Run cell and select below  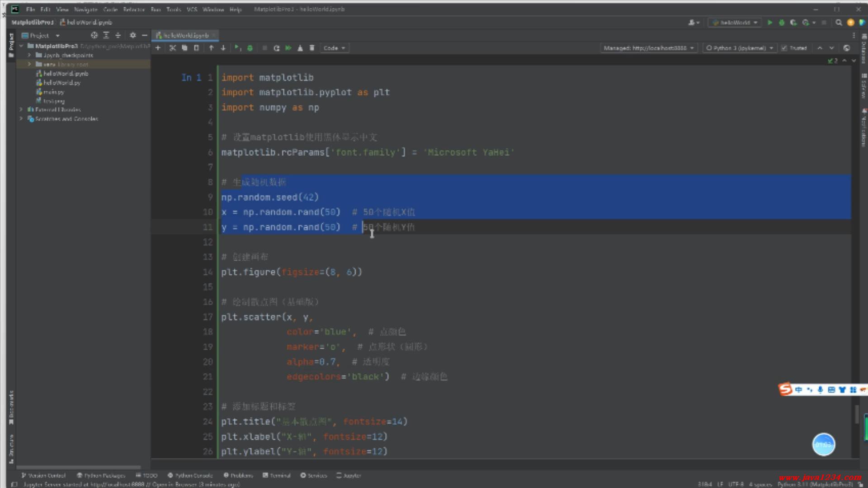[237, 48]
